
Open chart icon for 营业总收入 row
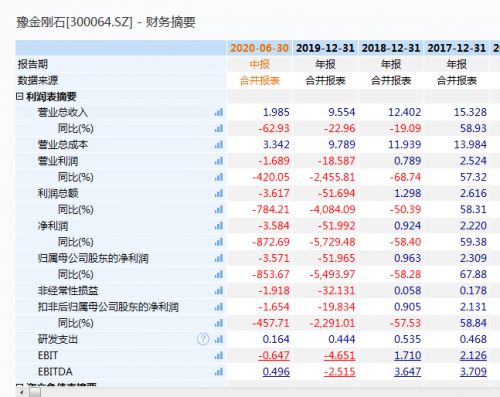[219, 112]
